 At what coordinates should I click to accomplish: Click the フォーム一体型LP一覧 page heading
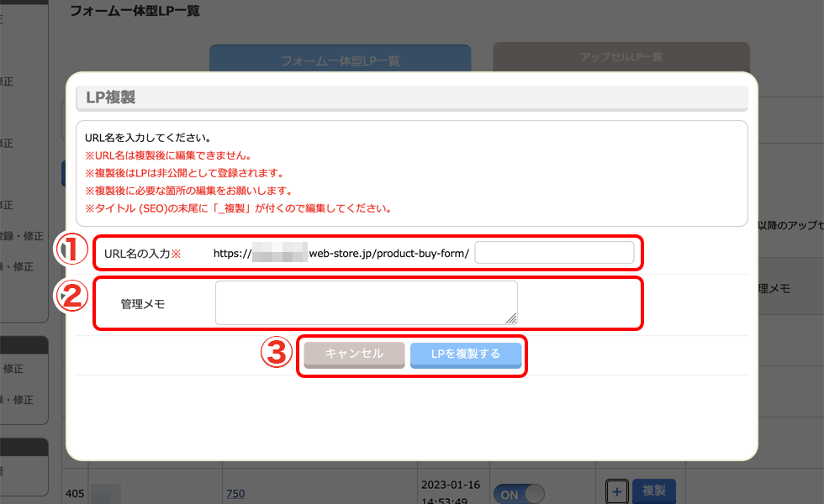pos(135,11)
